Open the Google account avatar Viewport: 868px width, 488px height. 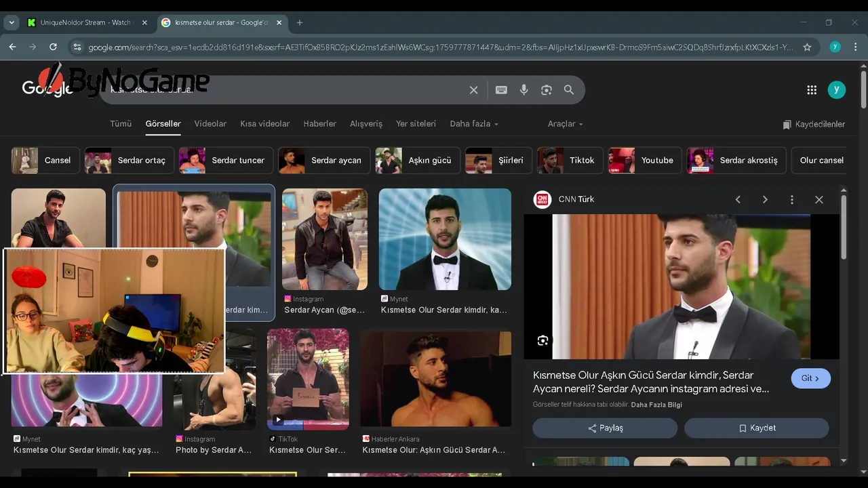pyautogui.click(x=837, y=89)
